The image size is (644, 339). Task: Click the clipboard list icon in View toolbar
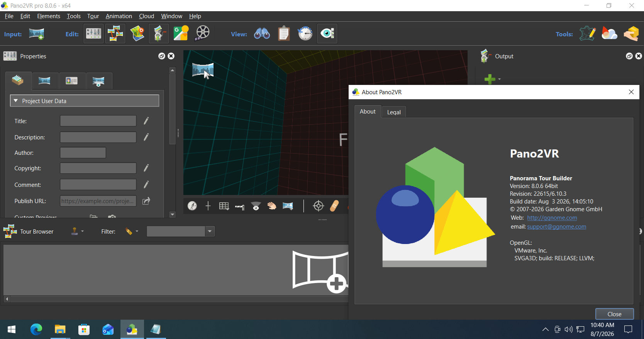pos(284,34)
